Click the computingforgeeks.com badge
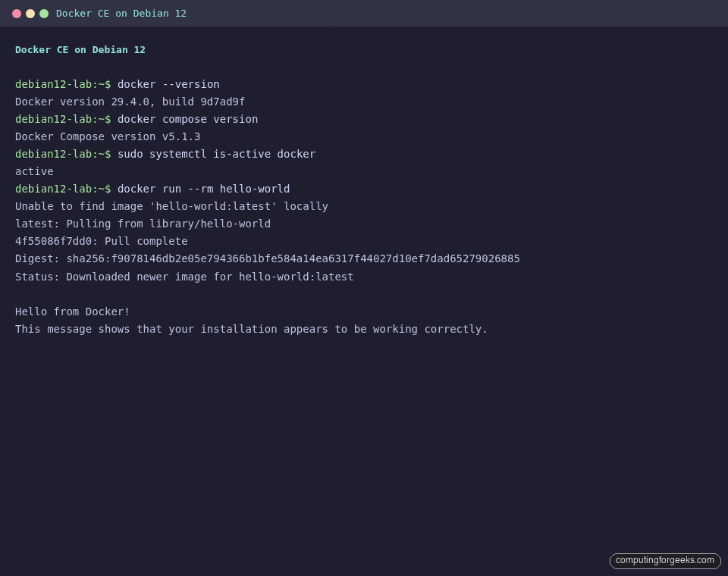This screenshot has width=728, height=576. point(664,561)
